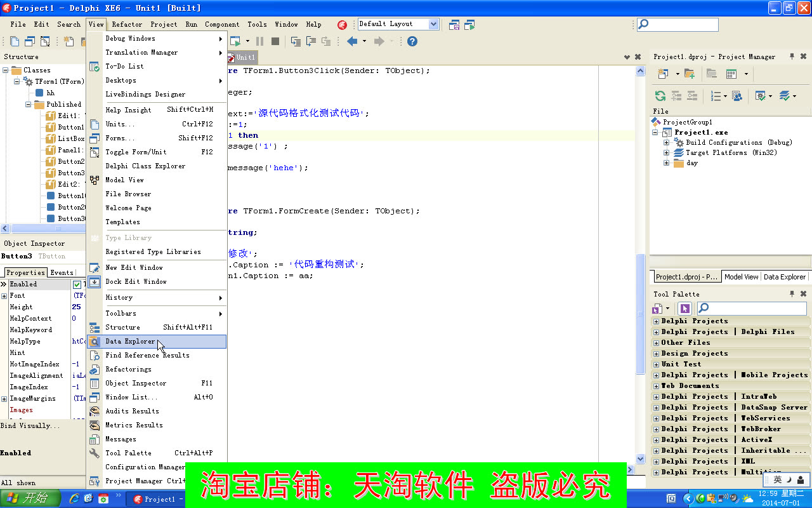Image resolution: width=812 pixels, height=508 pixels.
Task: Click the Trace Into toolbar icon
Action: pyautogui.click(x=296, y=41)
